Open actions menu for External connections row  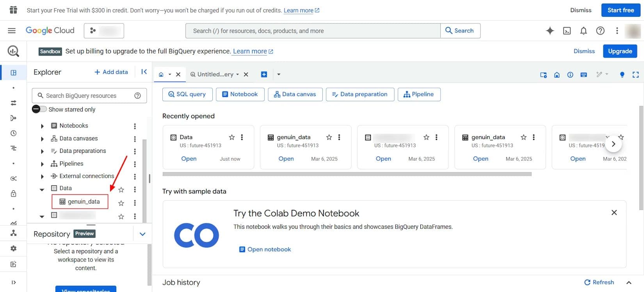click(135, 177)
